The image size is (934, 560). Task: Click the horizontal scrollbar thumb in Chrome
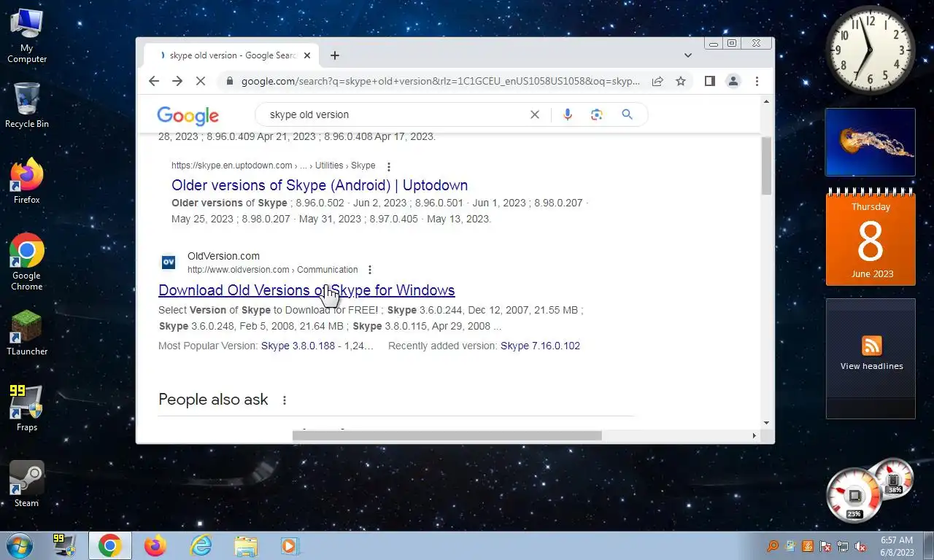pos(447,435)
